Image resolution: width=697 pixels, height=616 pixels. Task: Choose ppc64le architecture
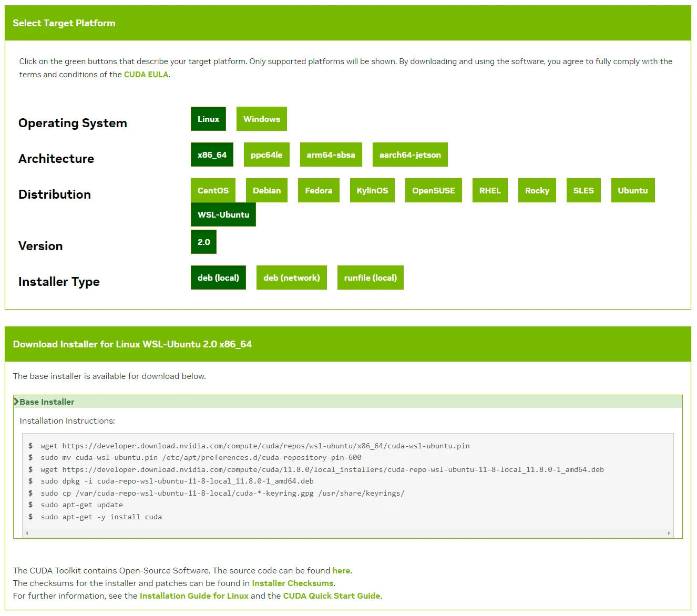point(266,155)
